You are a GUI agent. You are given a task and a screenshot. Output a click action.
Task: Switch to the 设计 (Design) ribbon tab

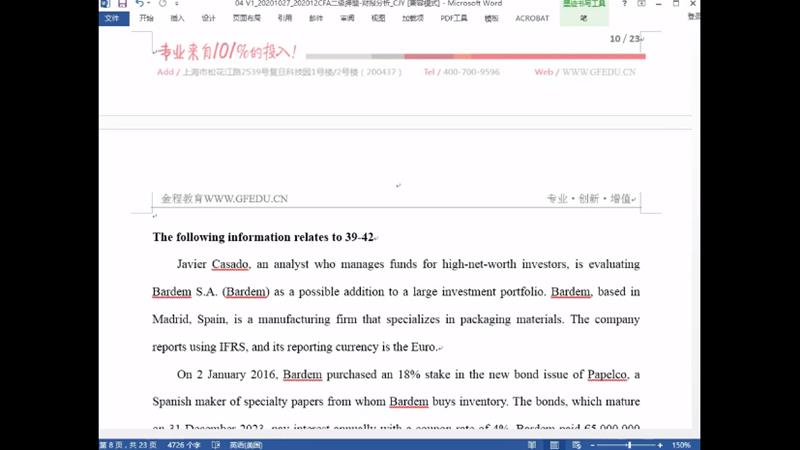tap(208, 18)
